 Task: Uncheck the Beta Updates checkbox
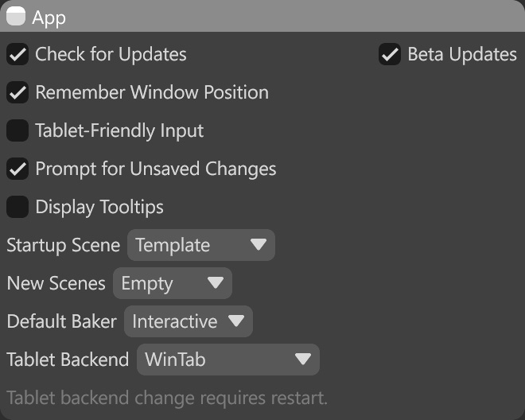point(390,55)
